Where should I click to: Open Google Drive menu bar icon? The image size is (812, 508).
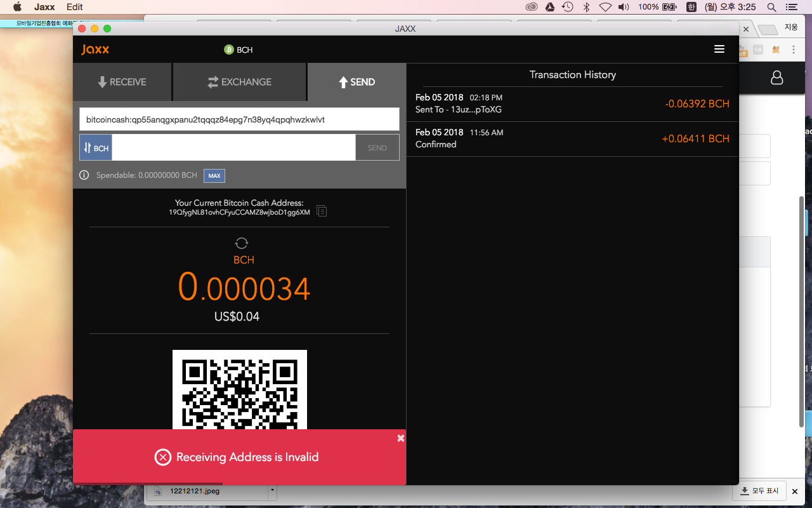(x=550, y=7)
